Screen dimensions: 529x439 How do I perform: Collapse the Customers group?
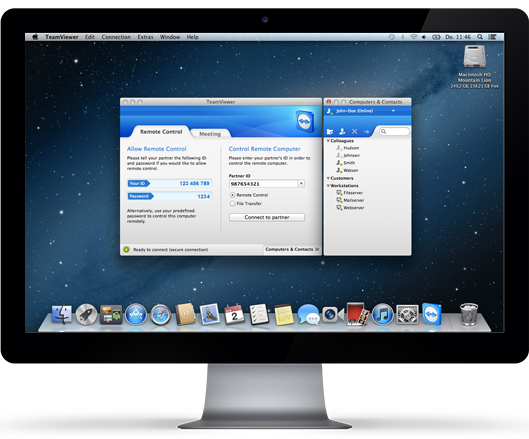click(x=328, y=178)
